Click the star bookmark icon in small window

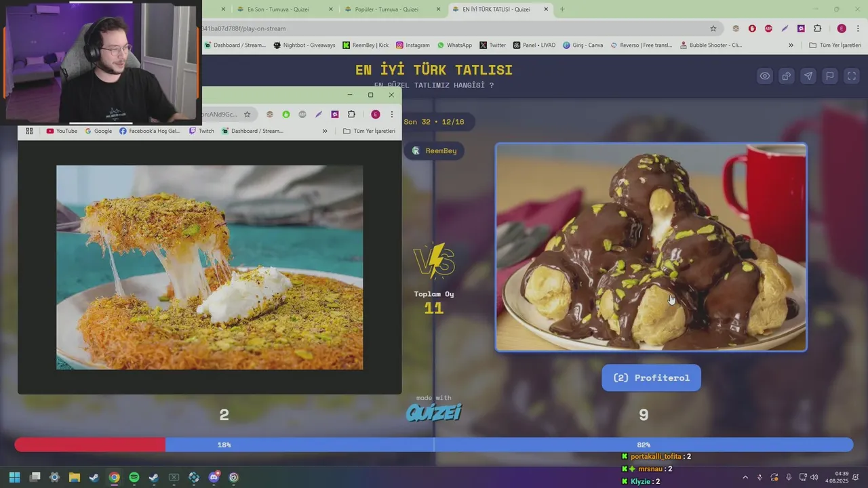click(x=248, y=115)
